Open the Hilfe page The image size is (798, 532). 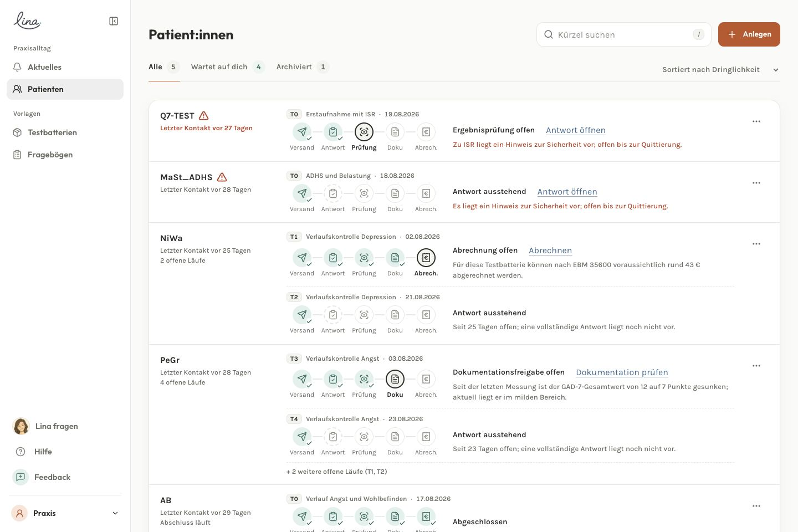coord(65,452)
